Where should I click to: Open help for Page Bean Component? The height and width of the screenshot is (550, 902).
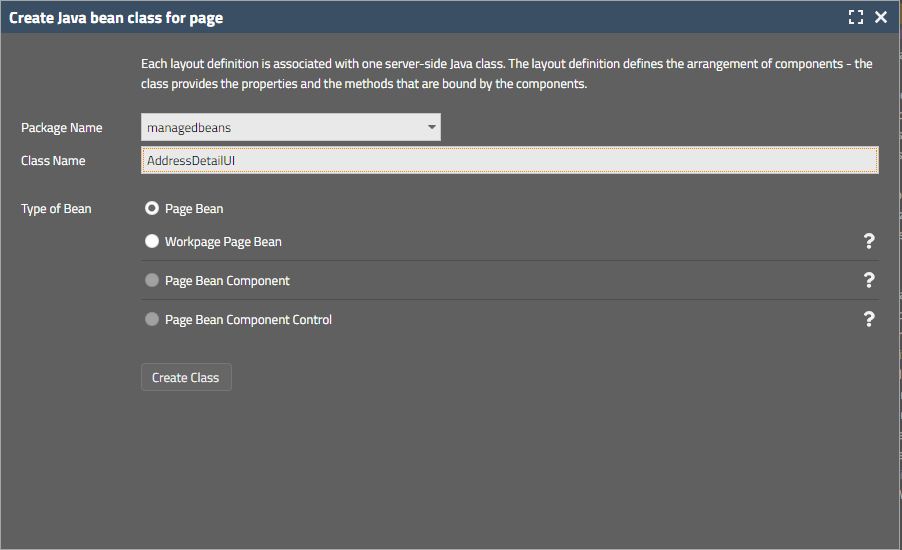click(x=869, y=280)
